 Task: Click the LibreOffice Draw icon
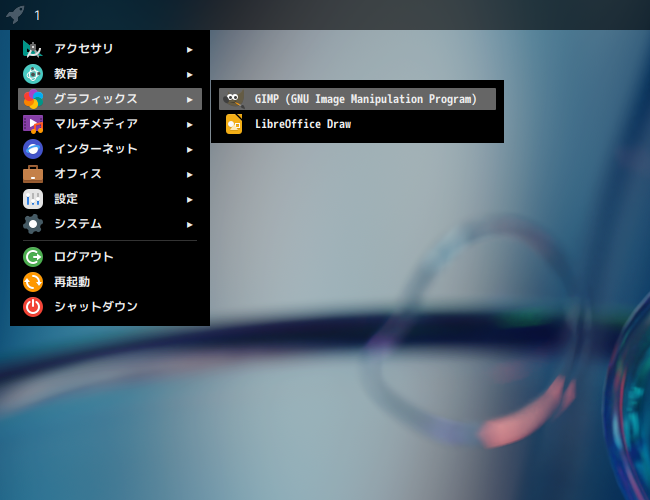(234, 124)
